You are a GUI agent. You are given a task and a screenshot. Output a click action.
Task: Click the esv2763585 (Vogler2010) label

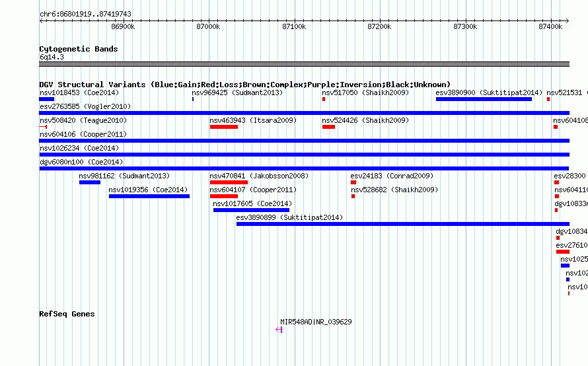(x=85, y=106)
